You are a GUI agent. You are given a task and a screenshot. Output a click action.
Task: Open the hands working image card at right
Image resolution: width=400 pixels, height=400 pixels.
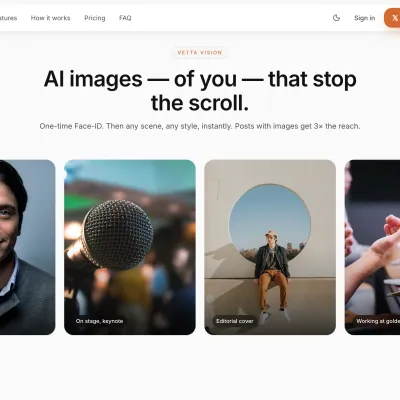coord(372,247)
